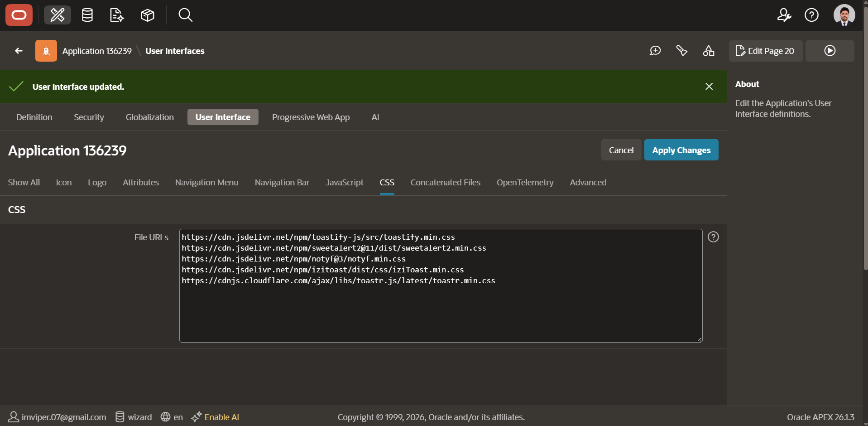Open the Help question mark menu
The width and height of the screenshot is (868, 426).
pos(811,15)
